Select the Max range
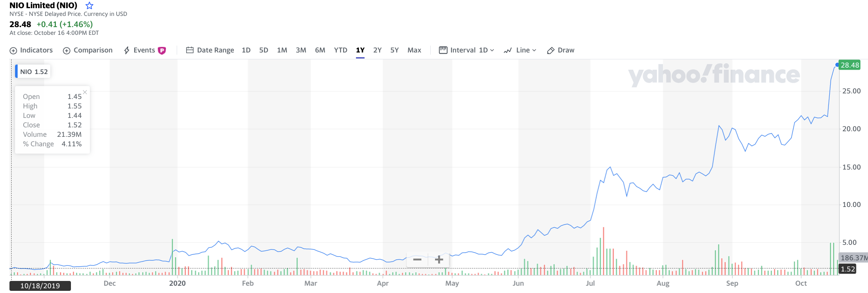Viewport: 868px width, 293px height. 414,50
